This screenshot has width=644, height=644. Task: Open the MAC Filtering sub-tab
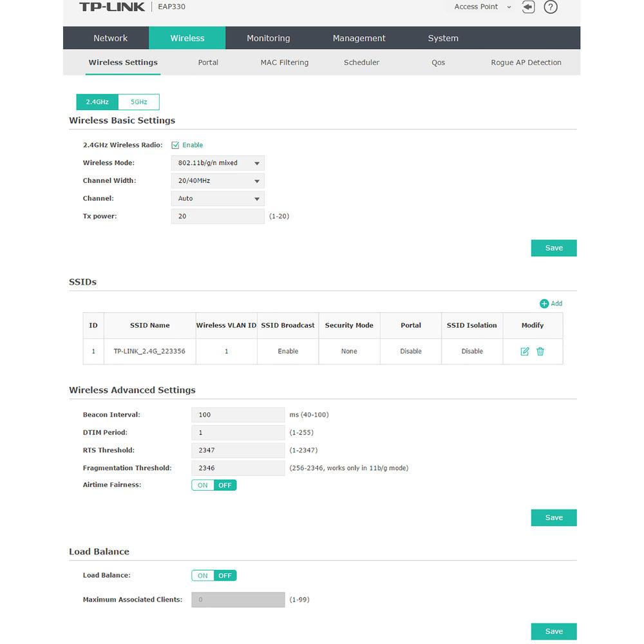tap(284, 63)
